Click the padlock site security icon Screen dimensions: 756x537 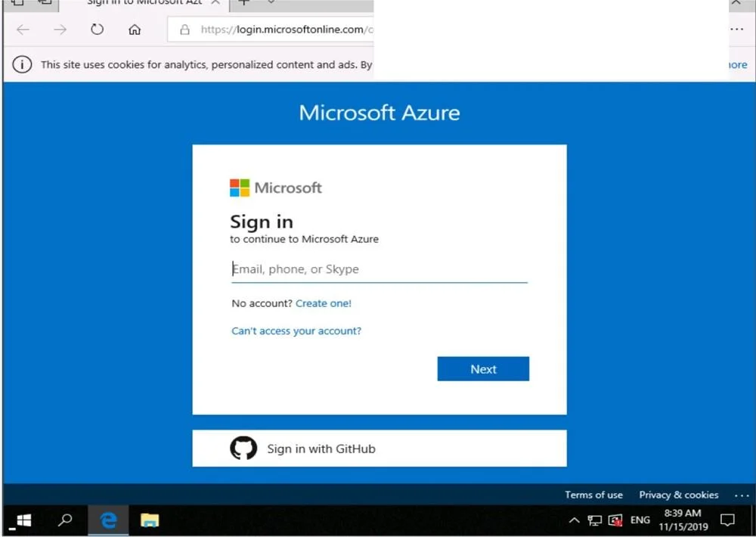(x=184, y=30)
